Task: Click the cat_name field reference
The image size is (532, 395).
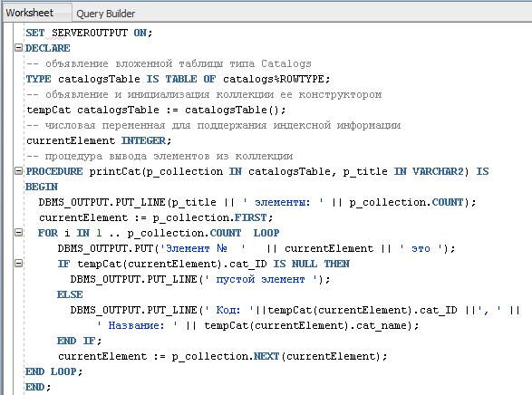Action: click(382, 325)
